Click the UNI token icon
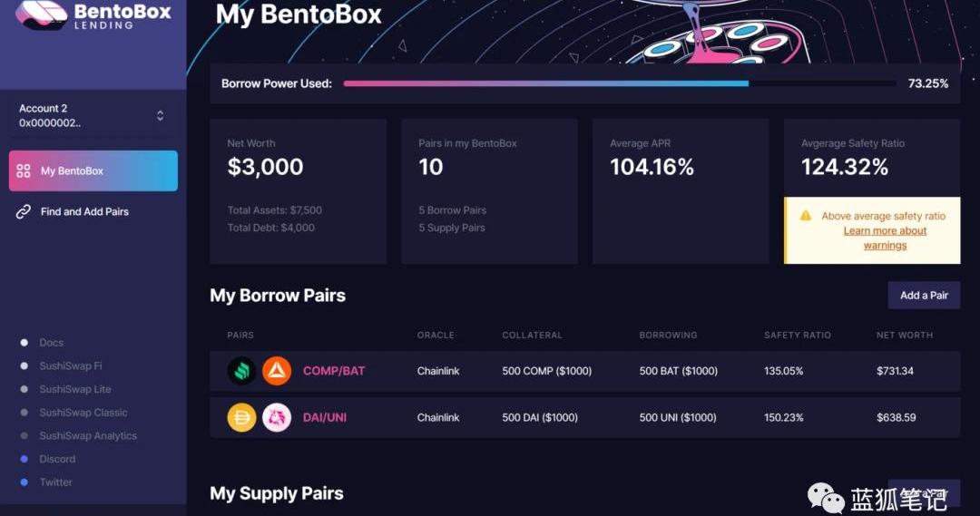 tap(277, 417)
